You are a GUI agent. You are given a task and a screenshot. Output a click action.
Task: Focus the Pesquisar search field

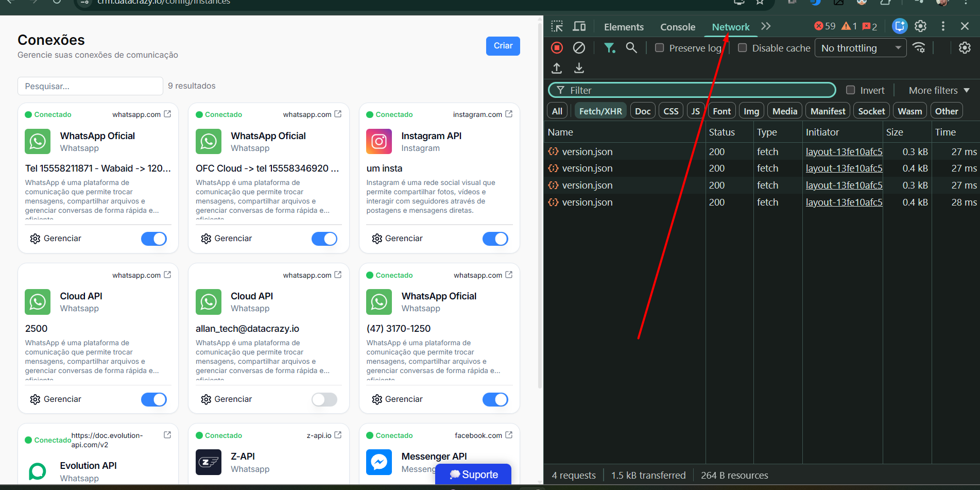(x=90, y=86)
